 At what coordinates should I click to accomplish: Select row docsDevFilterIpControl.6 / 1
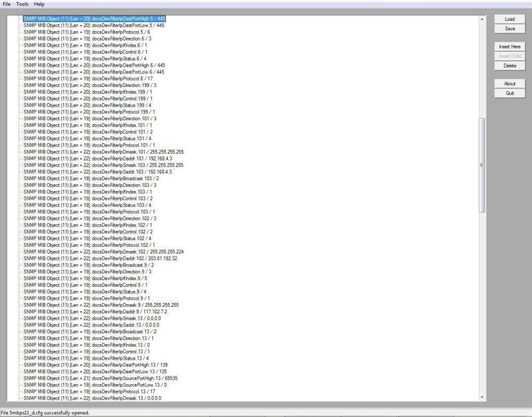(85, 52)
